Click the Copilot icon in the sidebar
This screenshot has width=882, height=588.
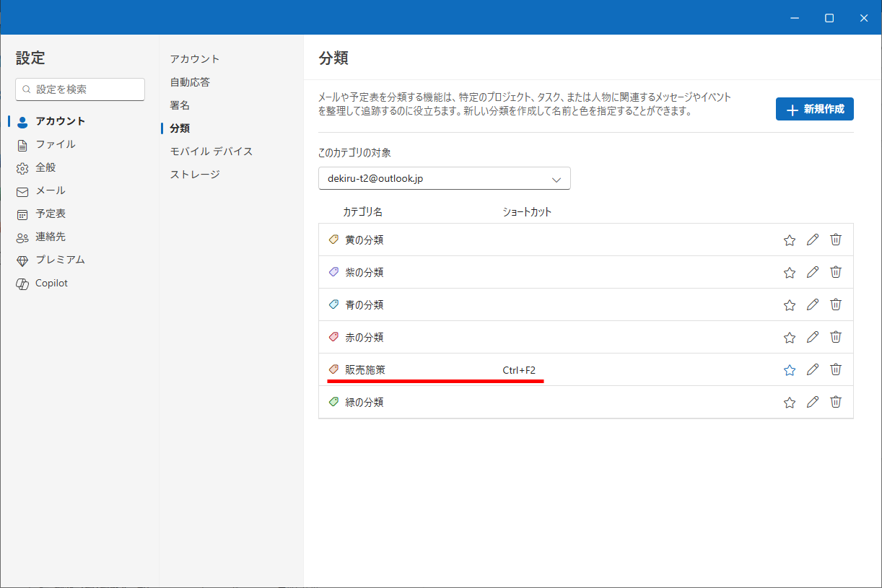(x=22, y=283)
